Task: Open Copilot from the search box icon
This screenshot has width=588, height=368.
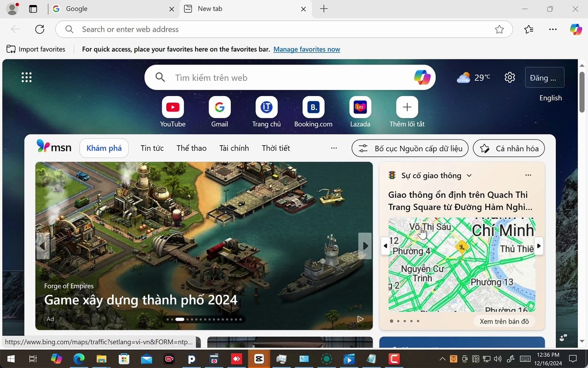Action: point(422,77)
